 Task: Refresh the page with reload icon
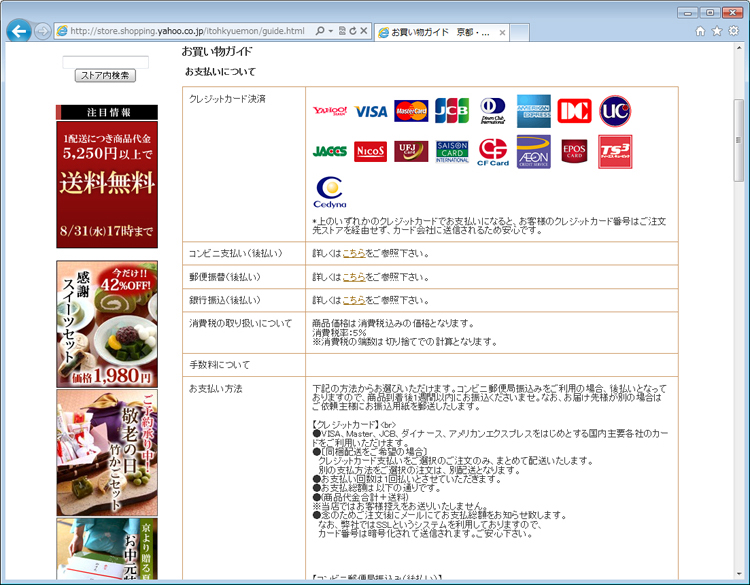tap(353, 31)
